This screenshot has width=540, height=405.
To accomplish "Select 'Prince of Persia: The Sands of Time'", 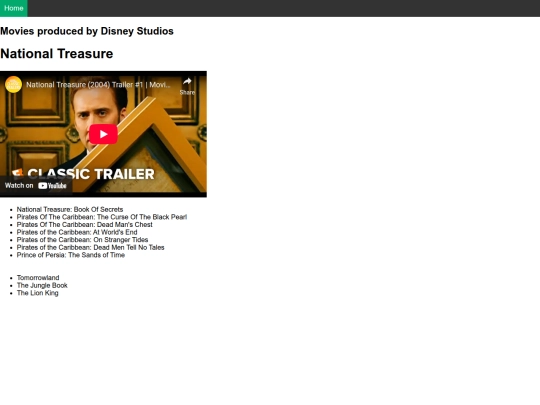I will pyautogui.click(x=71, y=255).
